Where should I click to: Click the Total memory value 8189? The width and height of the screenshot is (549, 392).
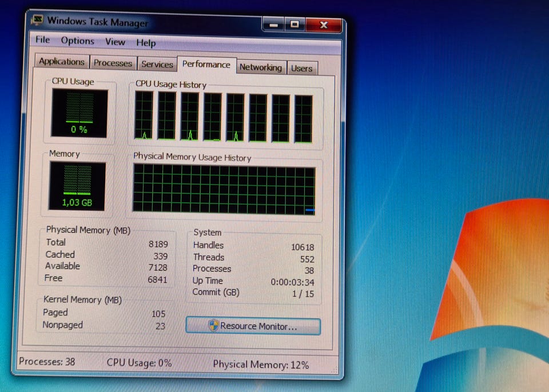158,244
